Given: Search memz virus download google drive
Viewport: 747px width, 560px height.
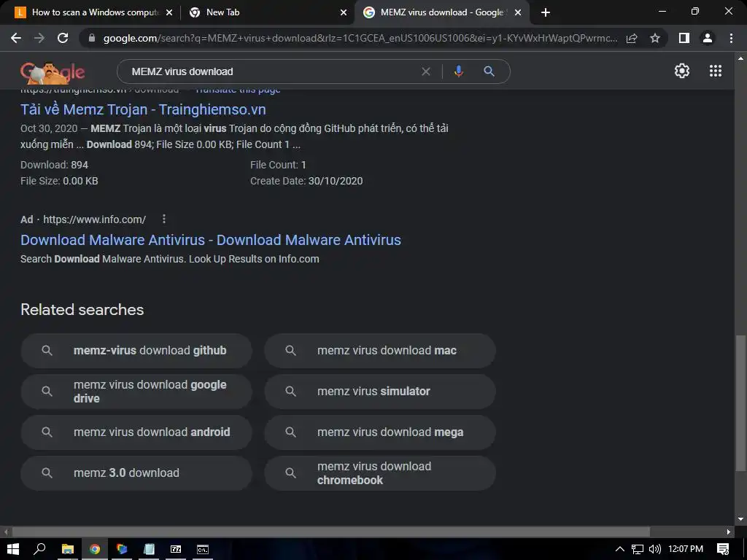Looking at the screenshot, I should point(136,392).
